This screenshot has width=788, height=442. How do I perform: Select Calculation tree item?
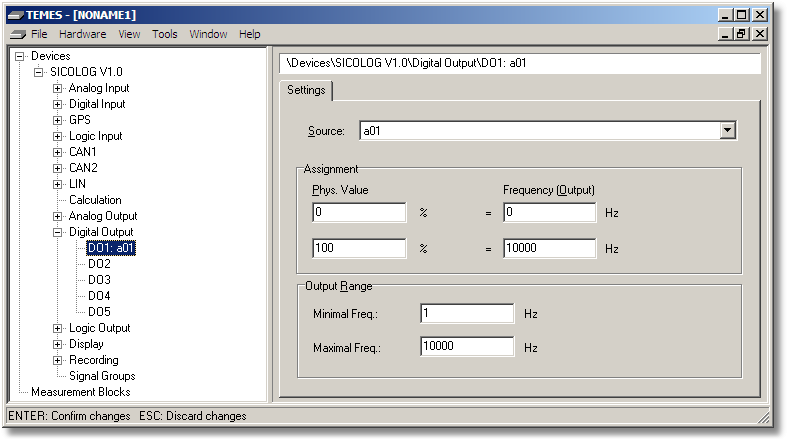click(x=95, y=200)
